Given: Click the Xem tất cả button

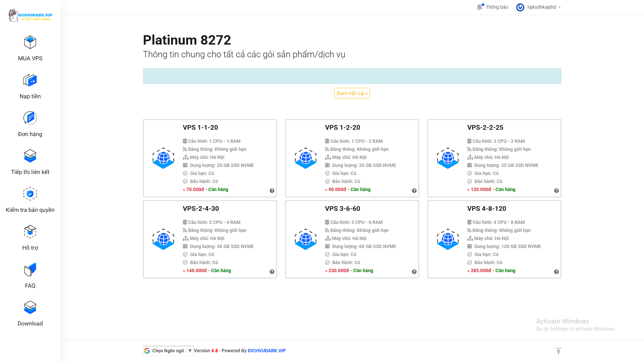Looking at the screenshot, I should pos(352,93).
